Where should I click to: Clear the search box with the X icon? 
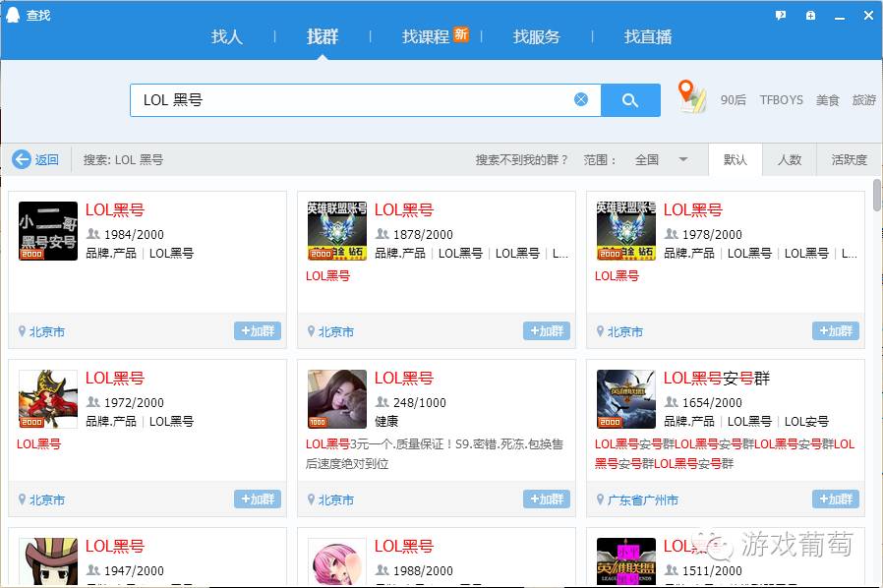point(581,99)
